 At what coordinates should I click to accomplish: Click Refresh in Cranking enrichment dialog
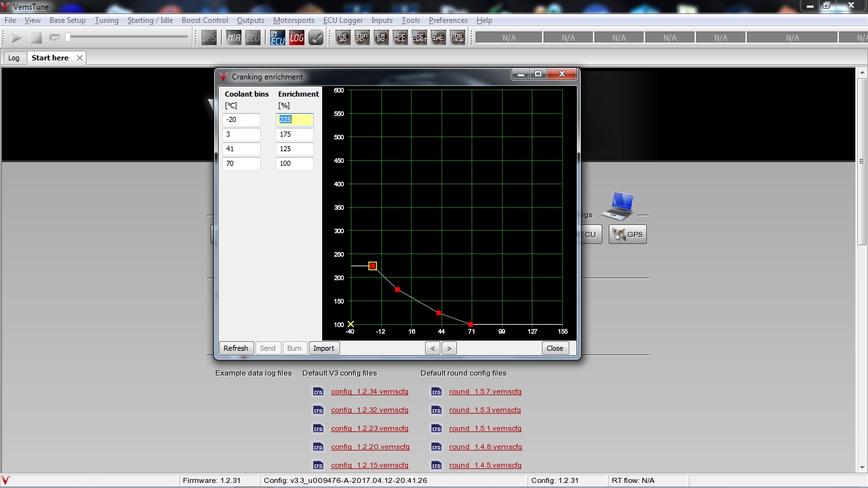tap(236, 348)
